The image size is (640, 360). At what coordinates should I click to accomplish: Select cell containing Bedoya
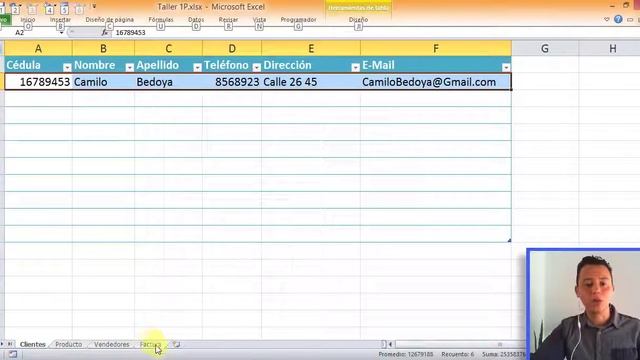coord(168,82)
